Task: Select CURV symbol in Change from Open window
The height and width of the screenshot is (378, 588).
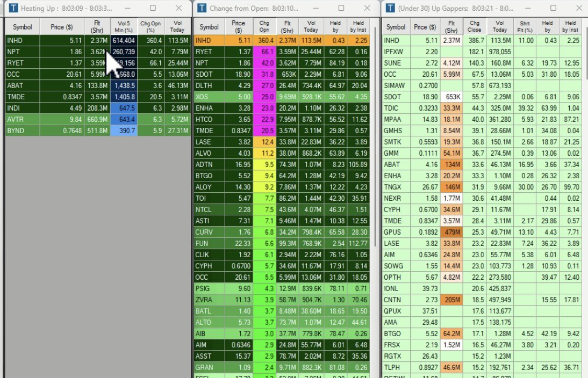Action: pyautogui.click(x=204, y=232)
